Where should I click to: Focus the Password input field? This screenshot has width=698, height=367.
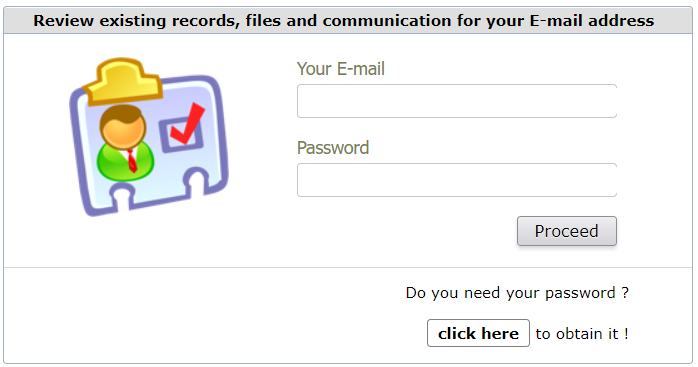(457, 180)
